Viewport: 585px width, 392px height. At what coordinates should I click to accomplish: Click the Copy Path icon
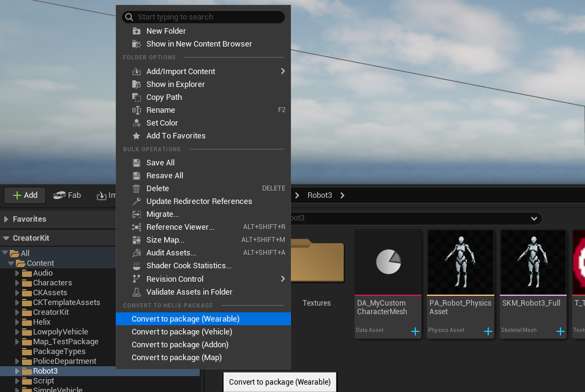pos(137,97)
